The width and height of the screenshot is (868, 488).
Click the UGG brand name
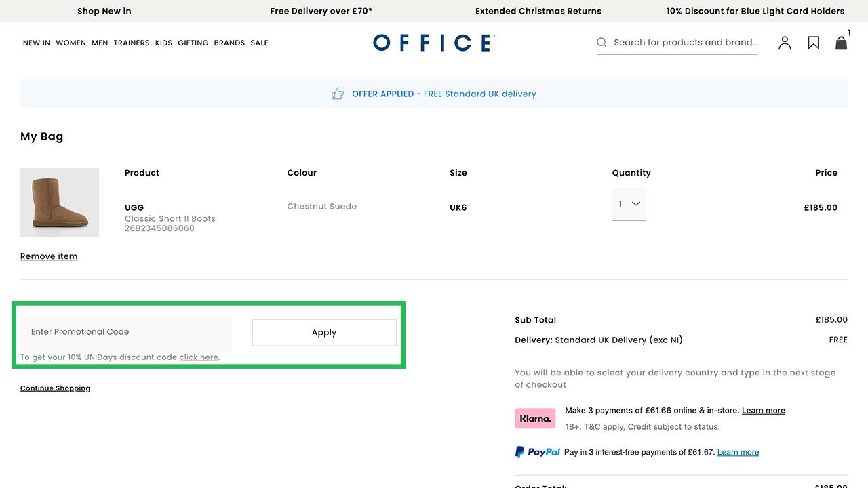click(134, 208)
